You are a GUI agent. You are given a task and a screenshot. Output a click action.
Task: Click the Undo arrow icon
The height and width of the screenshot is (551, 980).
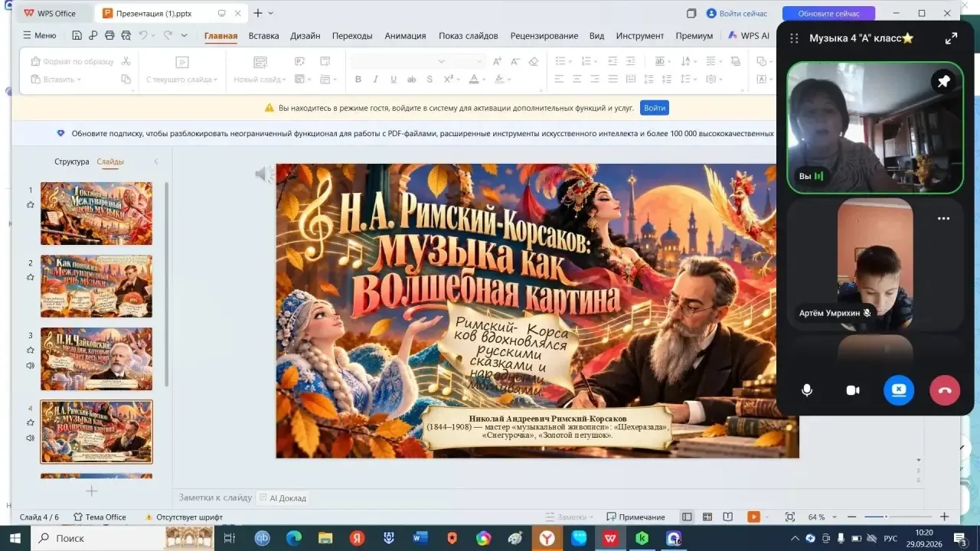click(142, 35)
